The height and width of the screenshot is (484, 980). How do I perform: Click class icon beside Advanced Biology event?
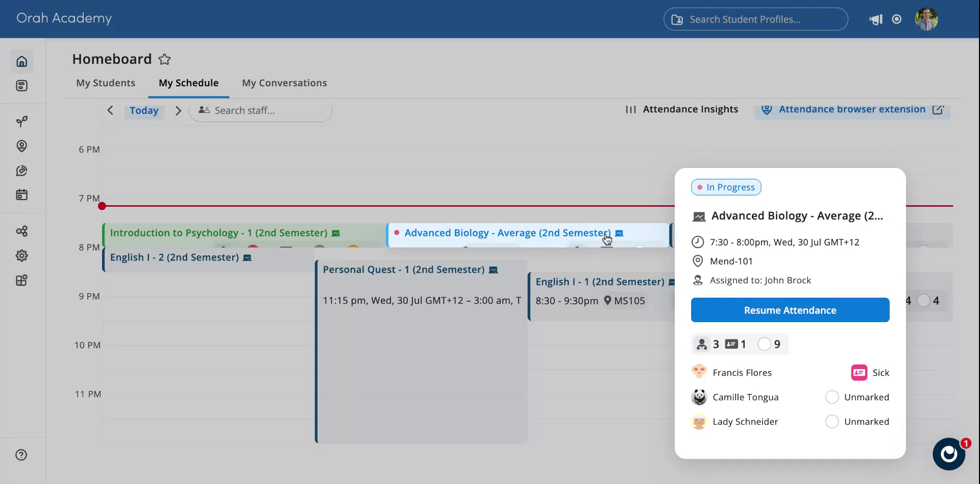(x=619, y=233)
